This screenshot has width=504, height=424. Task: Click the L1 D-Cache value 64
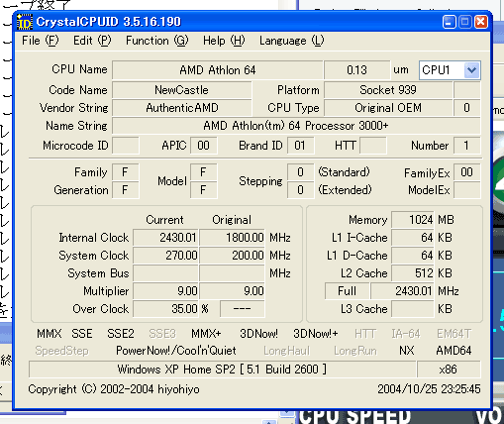pyautogui.click(x=413, y=256)
